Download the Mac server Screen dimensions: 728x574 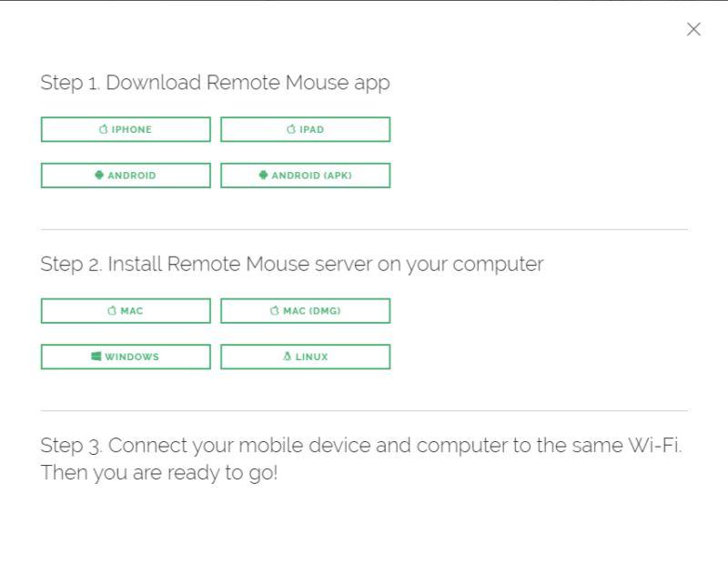[126, 310]
